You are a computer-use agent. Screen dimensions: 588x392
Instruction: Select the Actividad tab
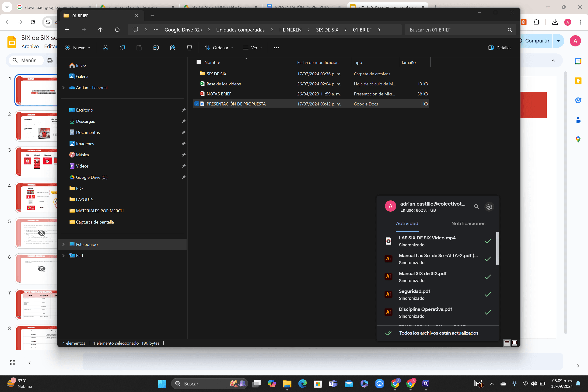407,224
